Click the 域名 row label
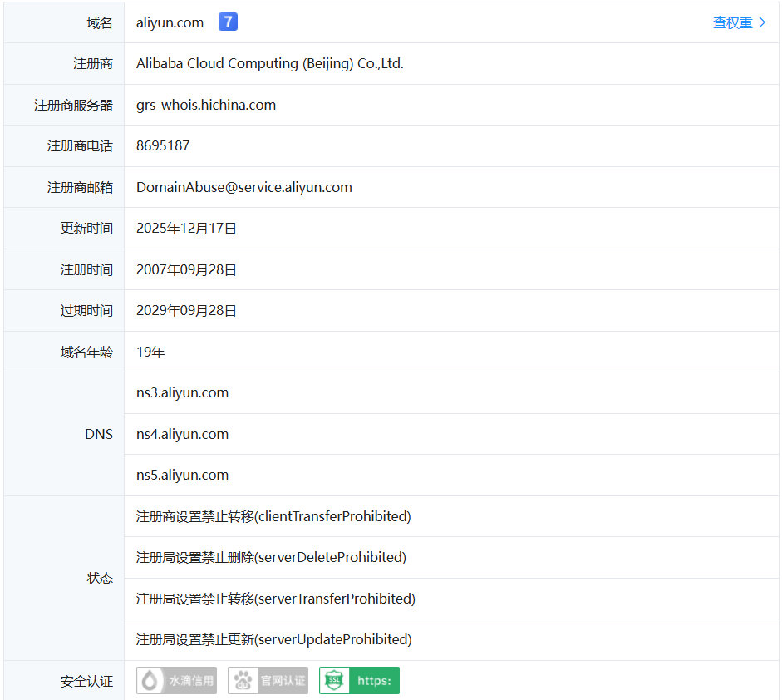This screenshot has height=700, width=782. (100, 23)
